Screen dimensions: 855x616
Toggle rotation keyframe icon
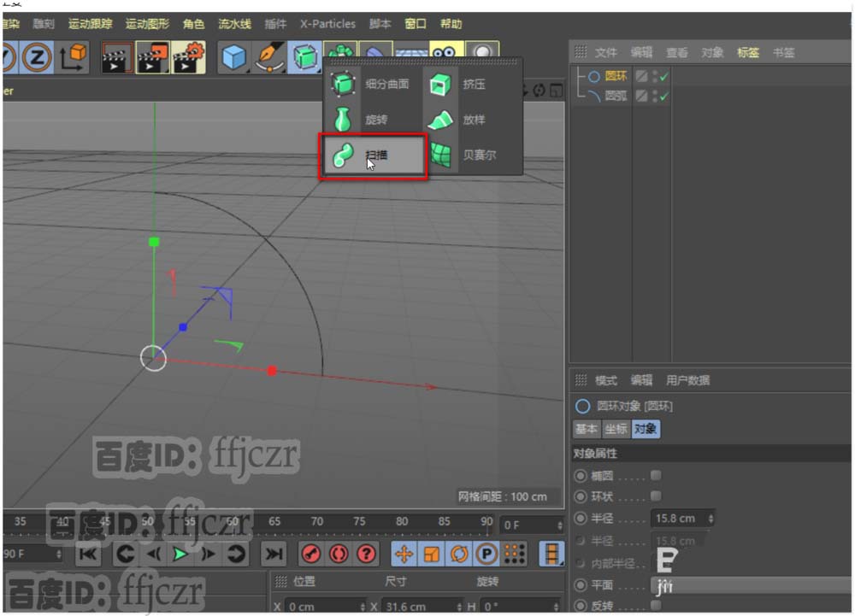(459, 554)
